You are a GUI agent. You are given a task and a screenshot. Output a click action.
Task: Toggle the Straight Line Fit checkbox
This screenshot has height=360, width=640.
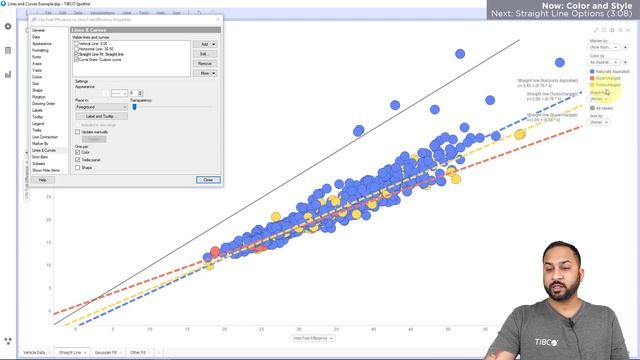(76, 54)
